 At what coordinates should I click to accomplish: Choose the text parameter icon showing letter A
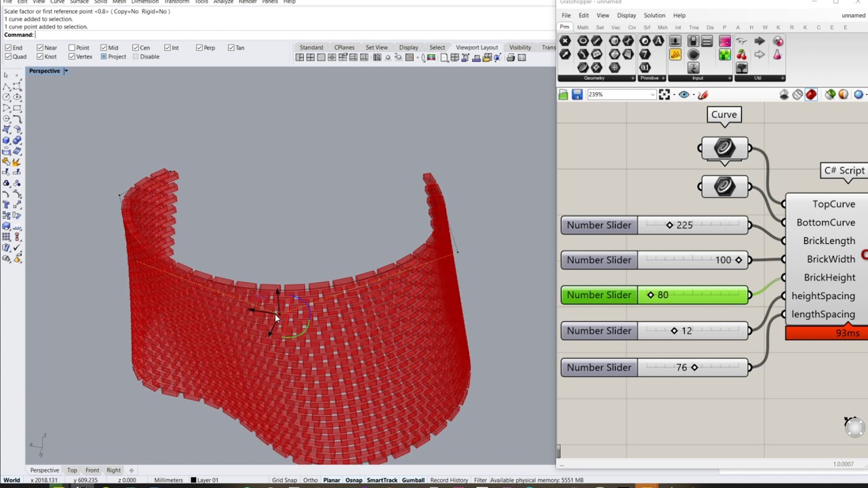point(658,41)
